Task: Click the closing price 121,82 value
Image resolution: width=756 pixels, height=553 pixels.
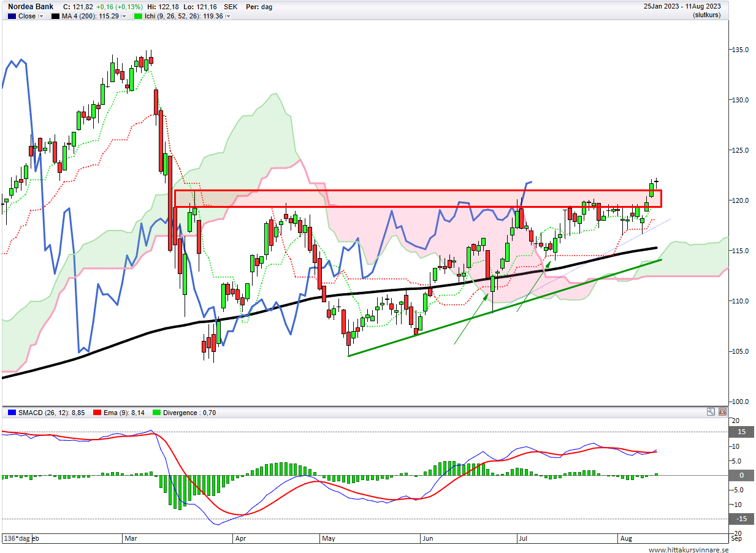Action: pos(82,7)
